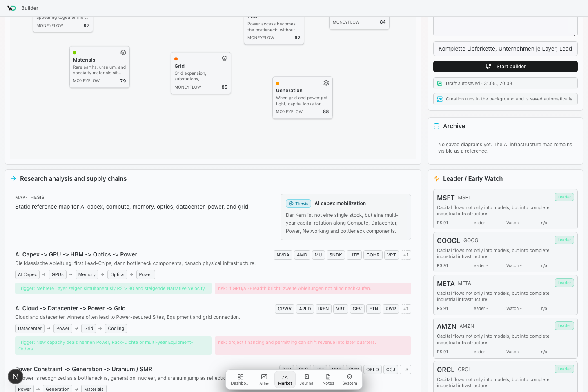Viewport: 588px width, 392px height.
Task: Click the Thesis badge
Action: coord(298,203)
